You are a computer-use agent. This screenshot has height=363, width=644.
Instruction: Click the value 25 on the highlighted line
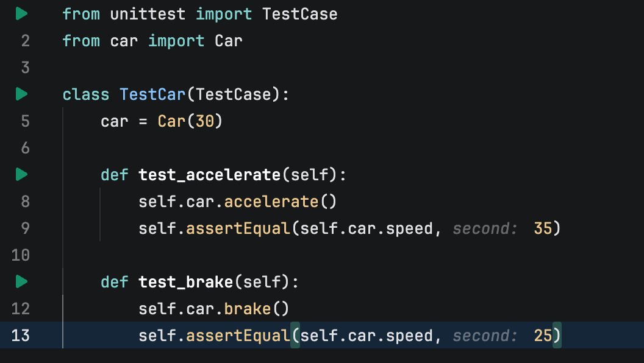point(543,336)
